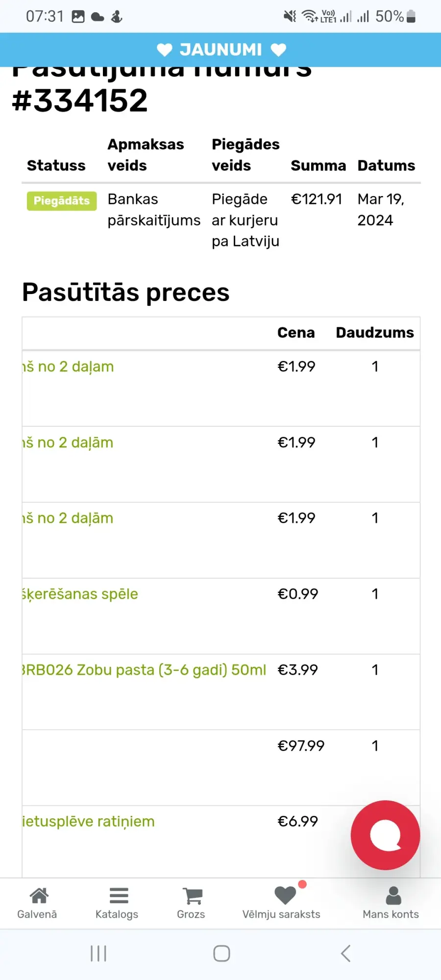Tap the JAUNUMI banner
441x980 pixels.
point(220,49)
